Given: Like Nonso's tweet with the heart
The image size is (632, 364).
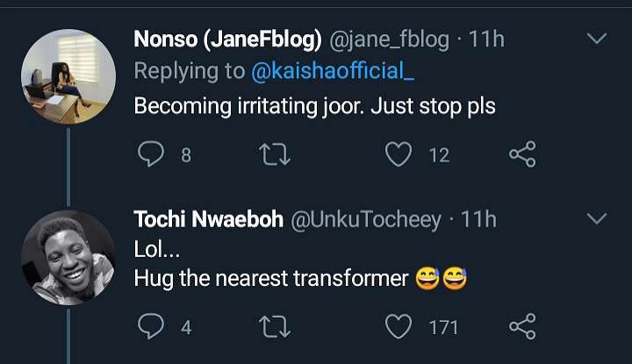Looking at the screenshot, I should (399, 155).
